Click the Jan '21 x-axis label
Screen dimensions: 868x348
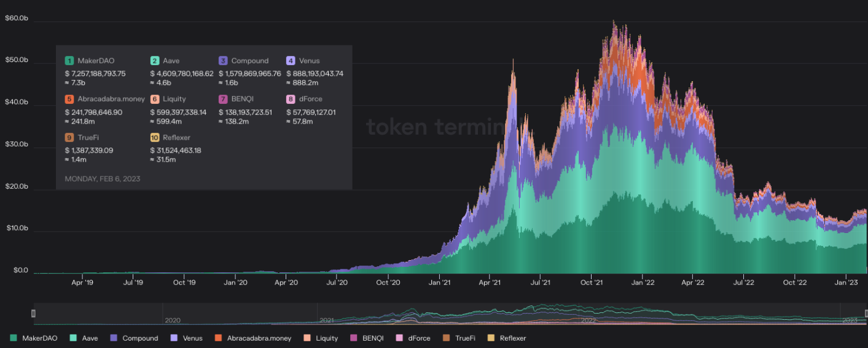click(x=440, y=283)
